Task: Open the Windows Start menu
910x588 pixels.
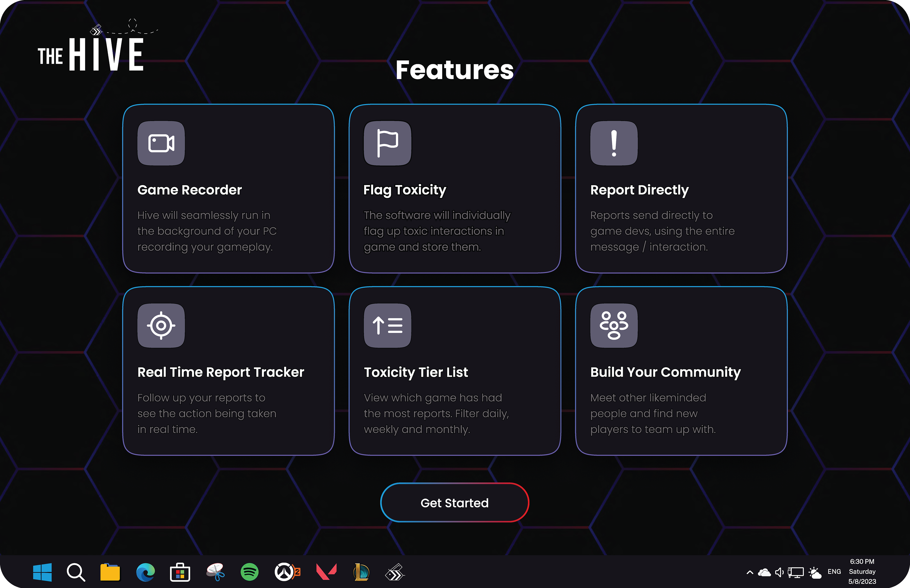Action: click(42, 572)
